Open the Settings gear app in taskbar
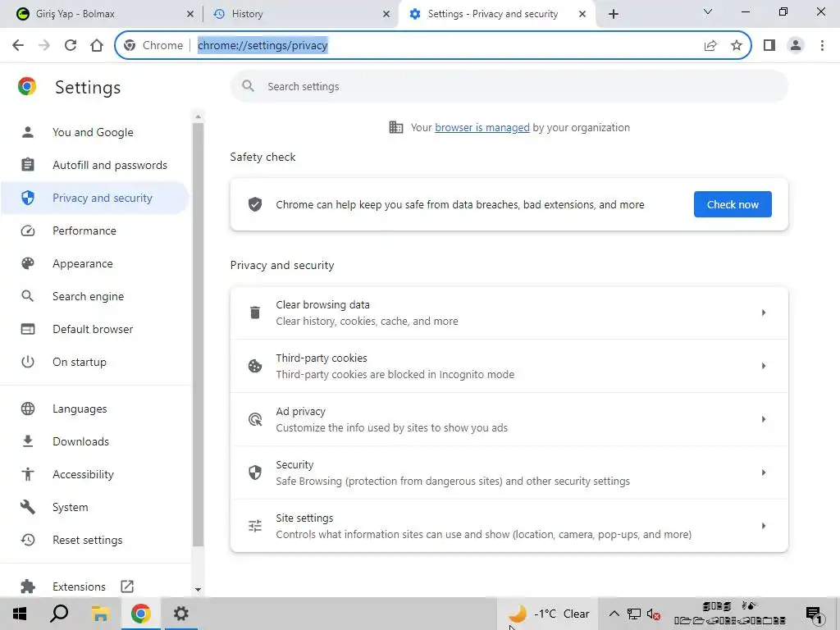Screen dimensions: 840x630 click(181, 614)
